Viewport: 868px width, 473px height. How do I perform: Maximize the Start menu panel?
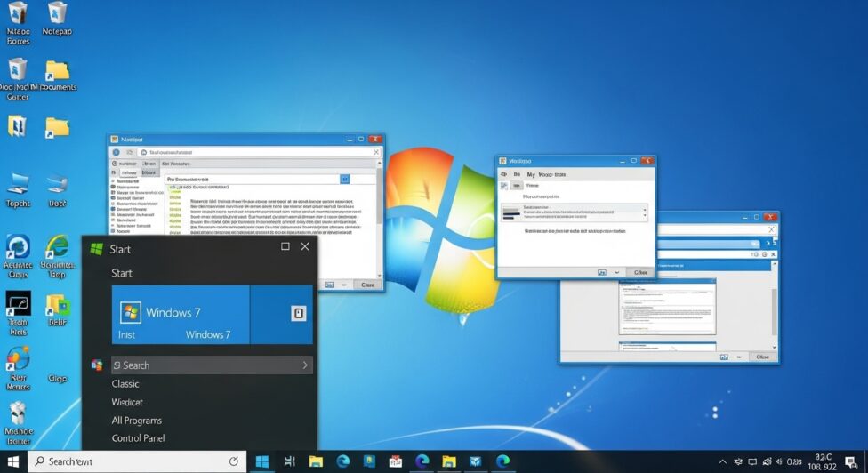click(285, 246)
